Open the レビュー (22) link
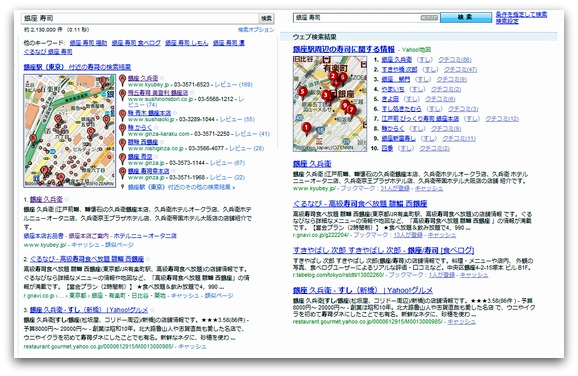 tap(227, 177)
